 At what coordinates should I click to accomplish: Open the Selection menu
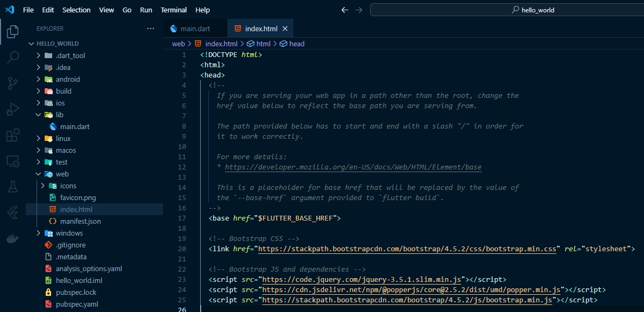tap(76, 10)
